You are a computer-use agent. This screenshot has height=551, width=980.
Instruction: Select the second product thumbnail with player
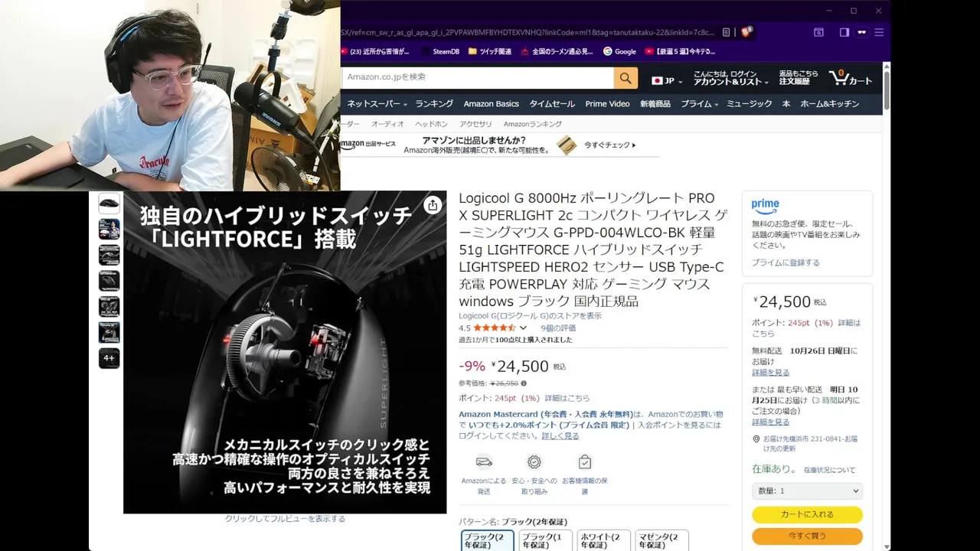pyautogui.click(x=109, y=229)
